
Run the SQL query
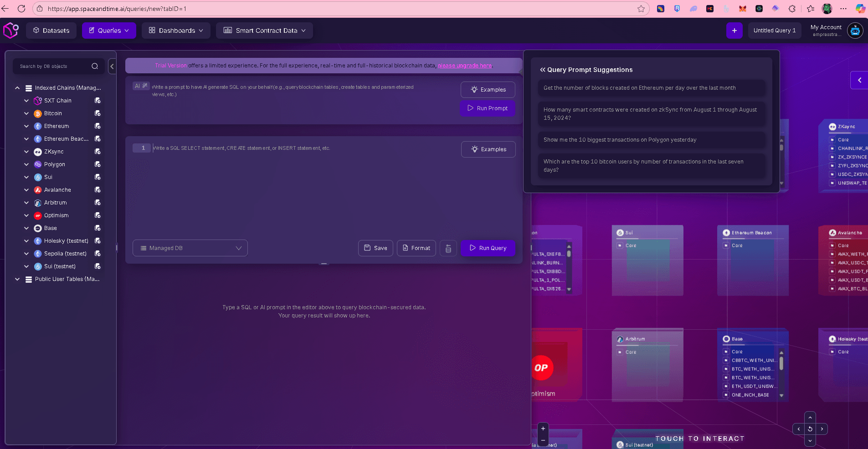(488, 248)
